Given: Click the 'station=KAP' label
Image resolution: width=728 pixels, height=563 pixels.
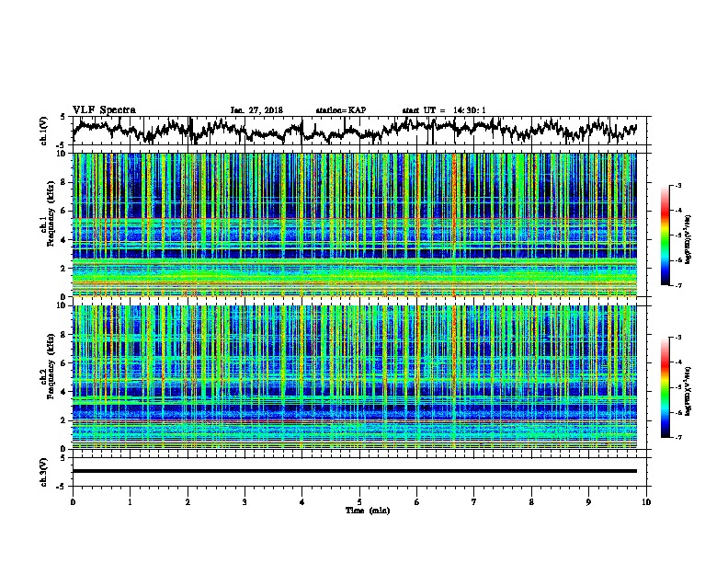Looking at the screenshot, I should [341, 110].
